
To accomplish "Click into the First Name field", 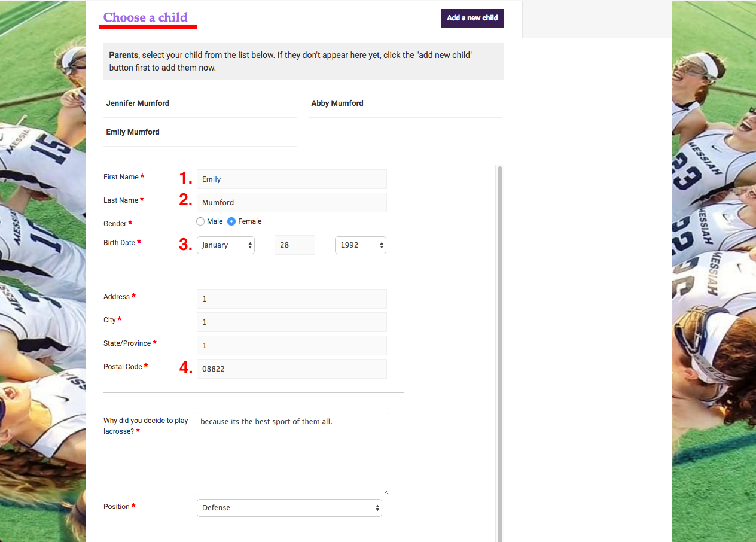I will [291, 179].
